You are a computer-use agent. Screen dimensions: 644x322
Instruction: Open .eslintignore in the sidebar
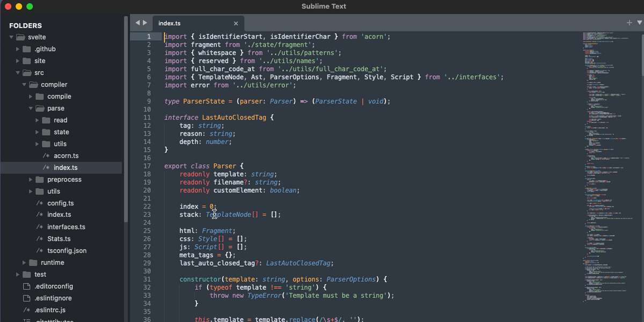tap(53, 298)
